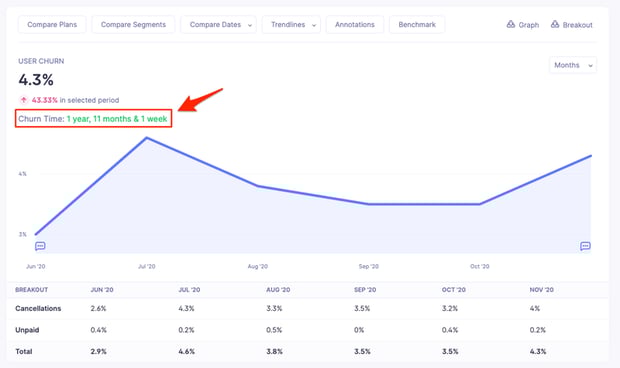Click the Oct '20 x-axis label
The height and width of the screenshot is (368, 620).
coord(480,266)
